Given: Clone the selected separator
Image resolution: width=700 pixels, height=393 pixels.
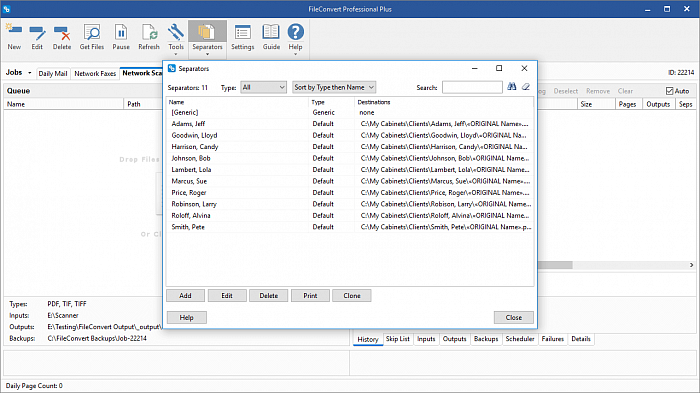Looking at the screenshot, I should pyautogui.click(x=351, y=296).
